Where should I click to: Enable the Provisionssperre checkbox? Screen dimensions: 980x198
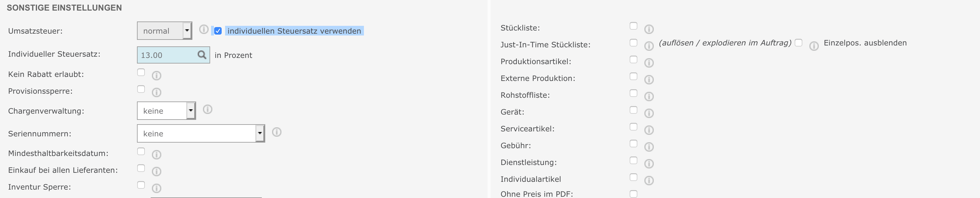141,89
